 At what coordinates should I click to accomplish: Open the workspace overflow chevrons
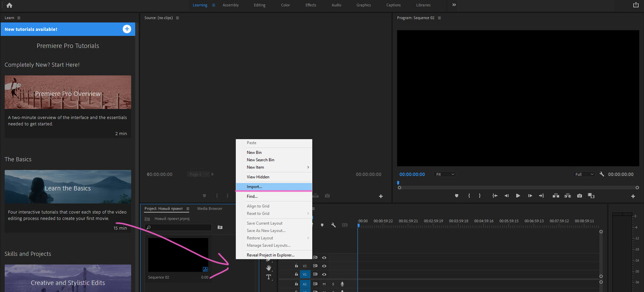click(454, 5)
